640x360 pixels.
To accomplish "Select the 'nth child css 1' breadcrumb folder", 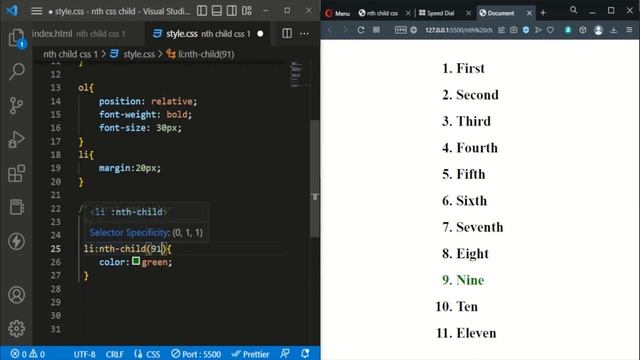I will [71, 54].
